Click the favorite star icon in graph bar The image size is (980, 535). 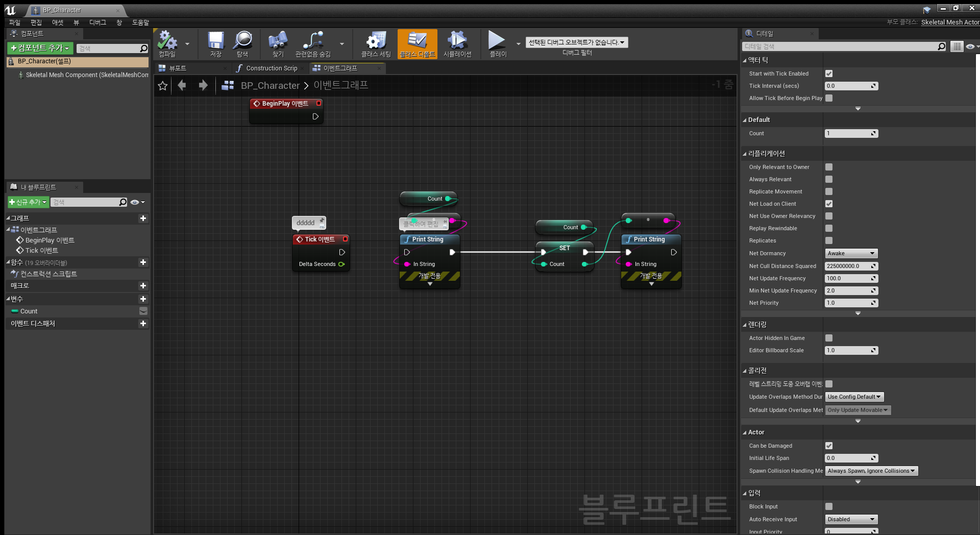[x=163, y=86]
